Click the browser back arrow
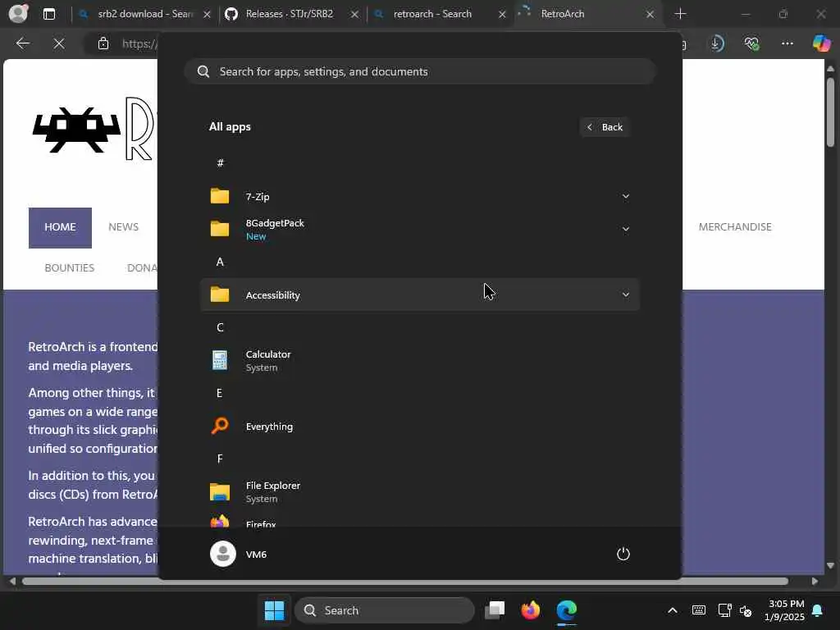 point(22,43)
